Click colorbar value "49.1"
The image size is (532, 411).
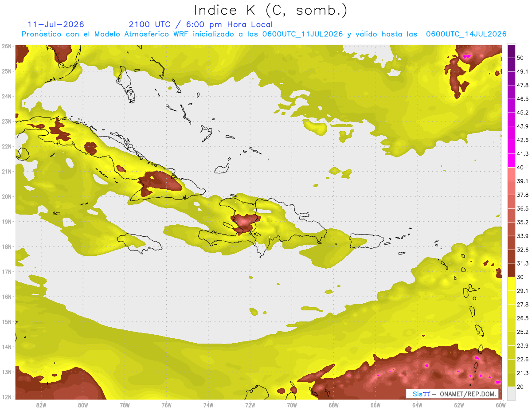click(522, 71)
